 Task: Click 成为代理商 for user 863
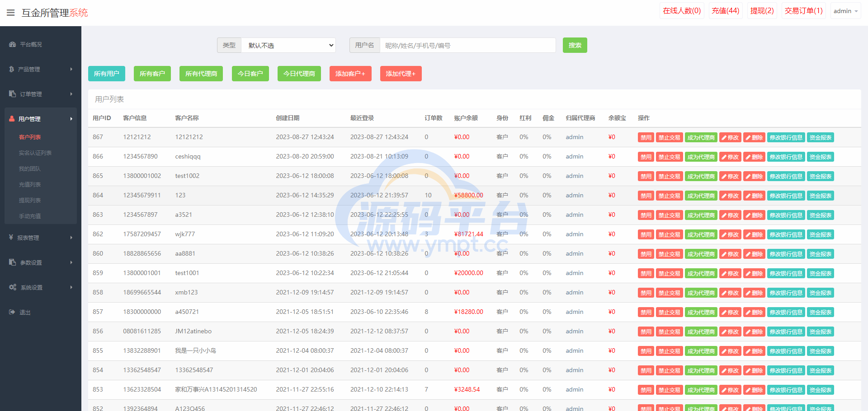[701, 215]
